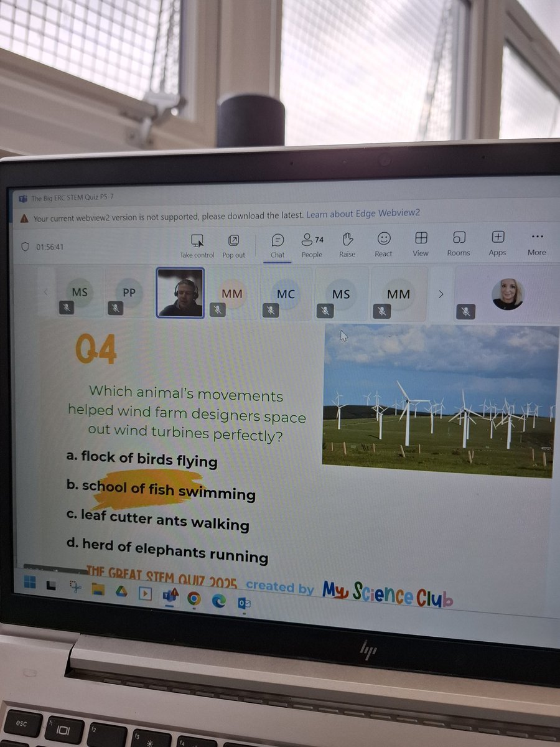Switch to Microsoft Teams in the taskbar
Viewport: 560px width, 747px height.
pos(169,595)
